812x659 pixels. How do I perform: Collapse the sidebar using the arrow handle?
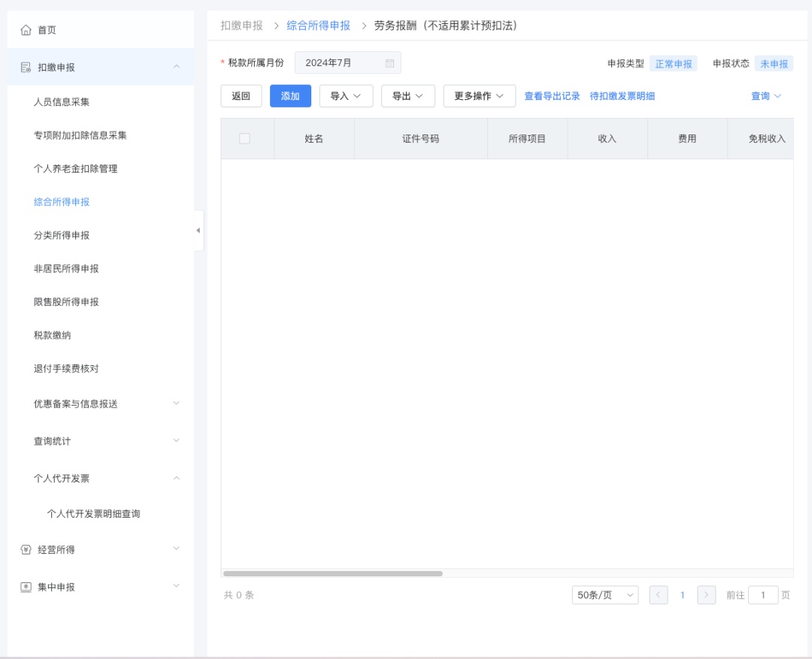(x=198, y=231)
